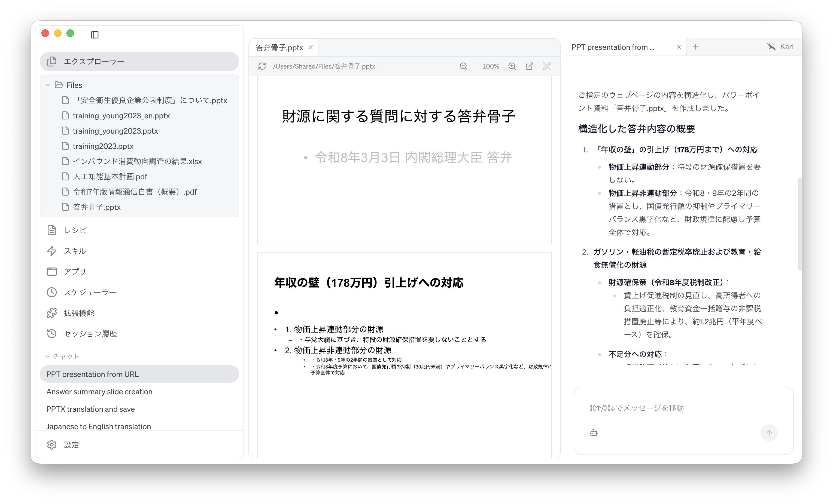Send message with the arrow button
Viewport: 833px width, 504px height.
(769, 433)
